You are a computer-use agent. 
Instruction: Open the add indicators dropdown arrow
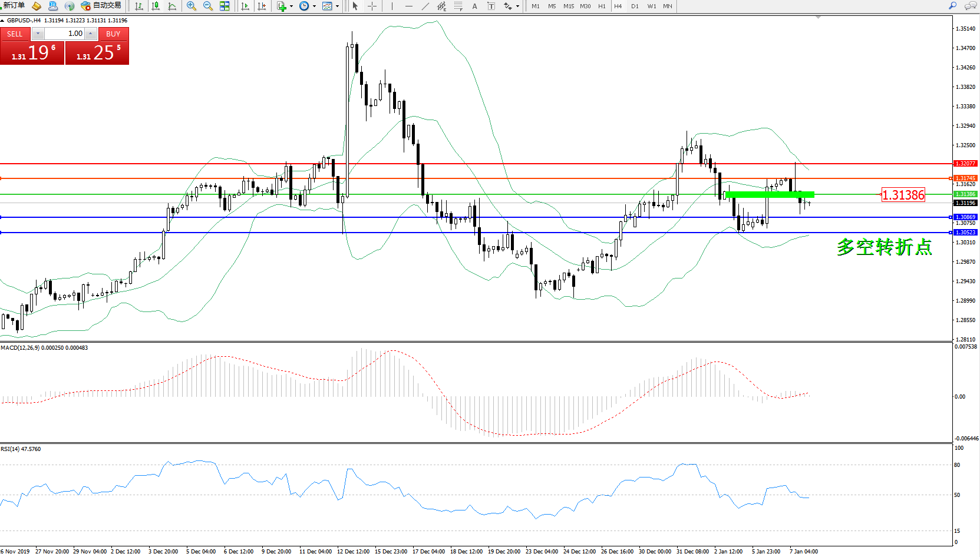pos(291,6)
